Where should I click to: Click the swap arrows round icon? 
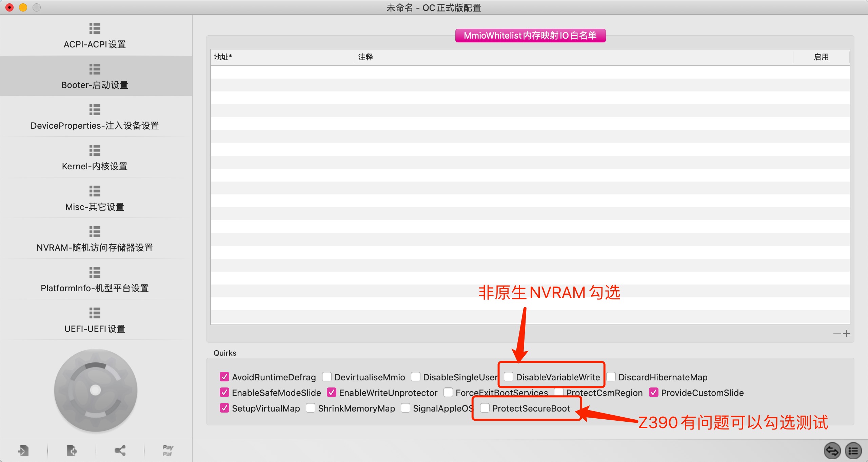point(832,451)
